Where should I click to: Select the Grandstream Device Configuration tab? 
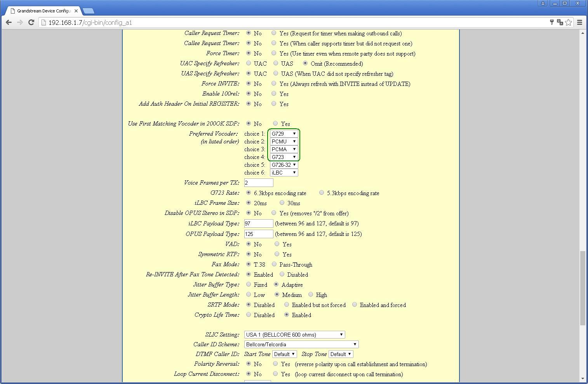pos(43,11)
